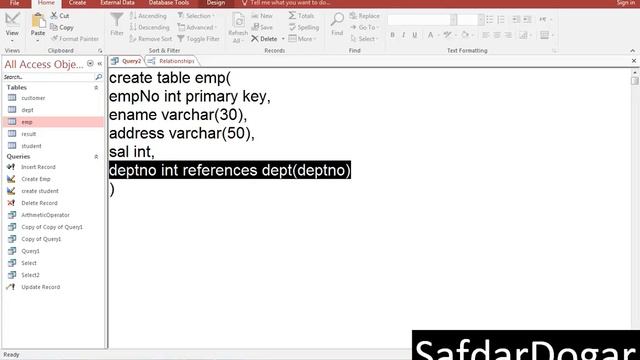This screenshot has height=360, width=640.
Task: Click Toggle Filter
Action: click(199, 39)
